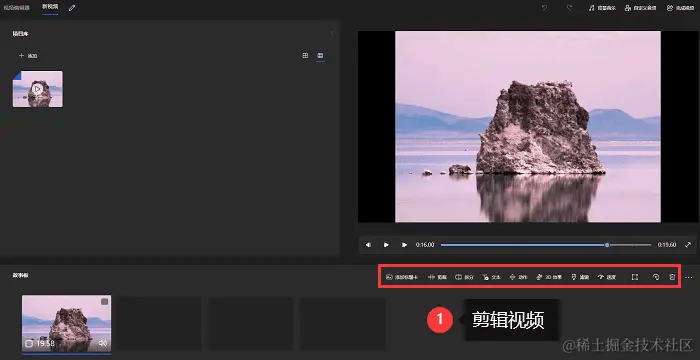700x360 pixels.
Task: Open the Text tool
Action: pos(492,277)
